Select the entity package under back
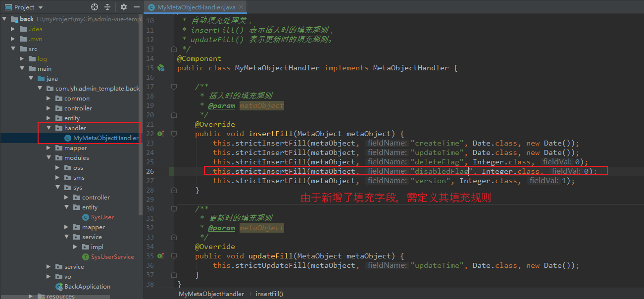Screen dimensions: 644x299 72,118
